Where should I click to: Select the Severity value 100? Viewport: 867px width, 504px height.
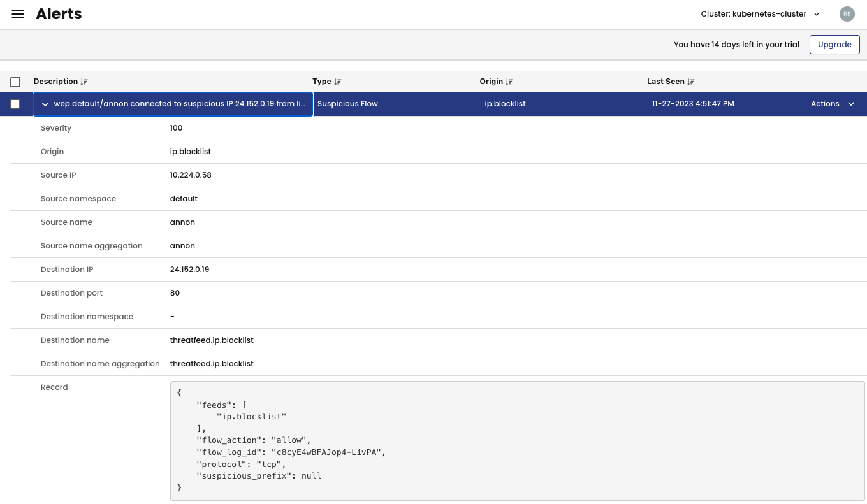coord(176,128)
